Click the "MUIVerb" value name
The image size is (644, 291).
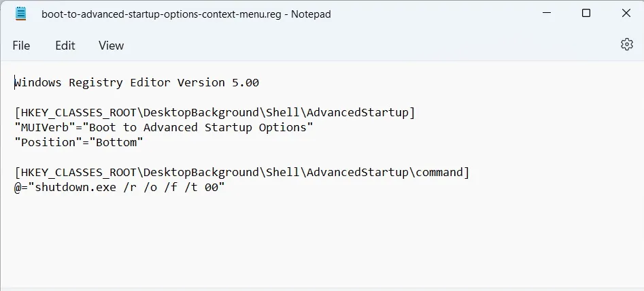(x=44, y=128)
